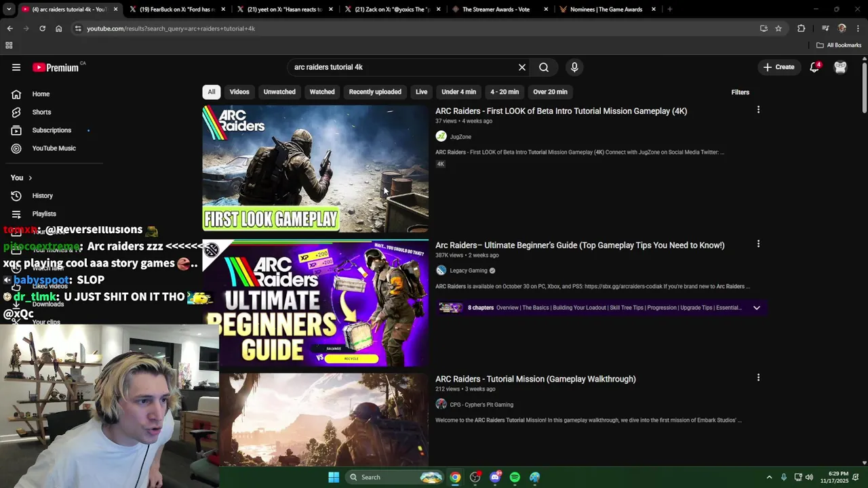Viewport: 868px width, 488px height.
Task: Click the Windows taskbar Search box
Action: coord(395,477)
